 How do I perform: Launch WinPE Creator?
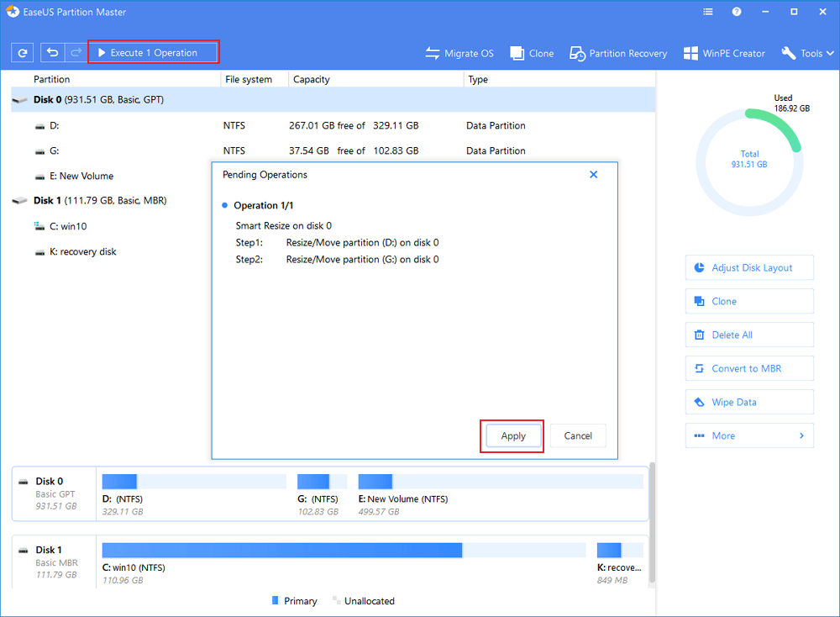[x=724, y=53]
